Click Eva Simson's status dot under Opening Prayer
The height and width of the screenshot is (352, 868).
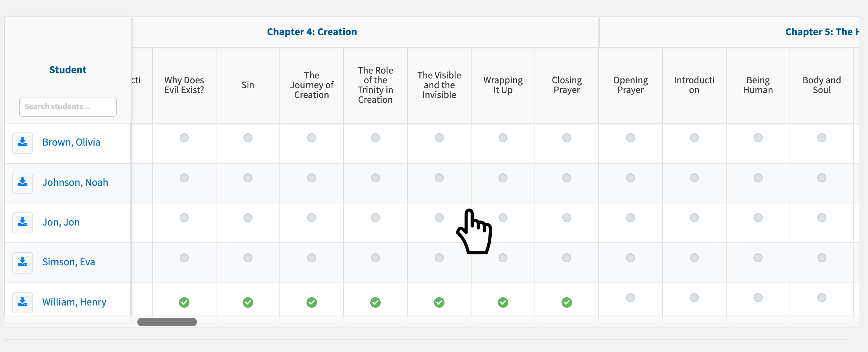(631, 258)
